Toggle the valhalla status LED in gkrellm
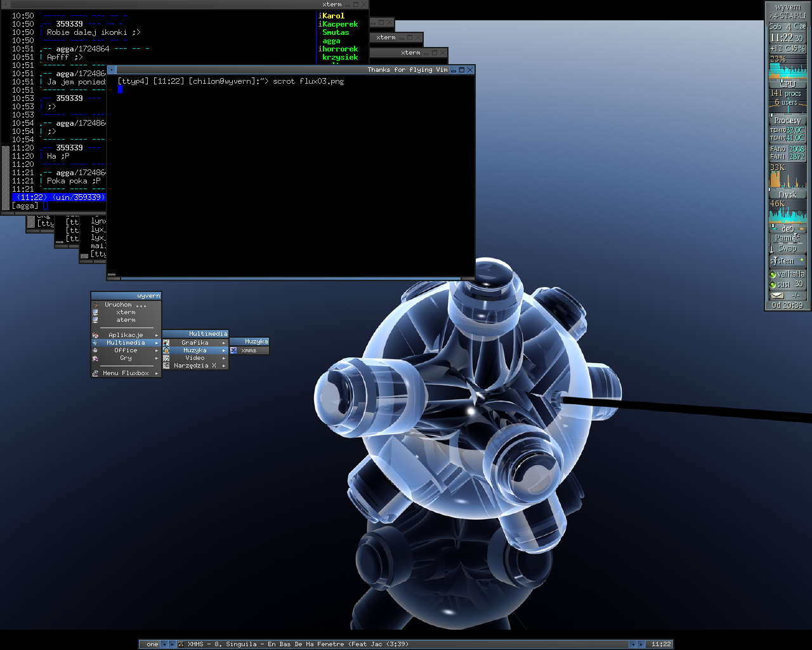Viewport: 812px width, 650px height. [x=773, y=275]
